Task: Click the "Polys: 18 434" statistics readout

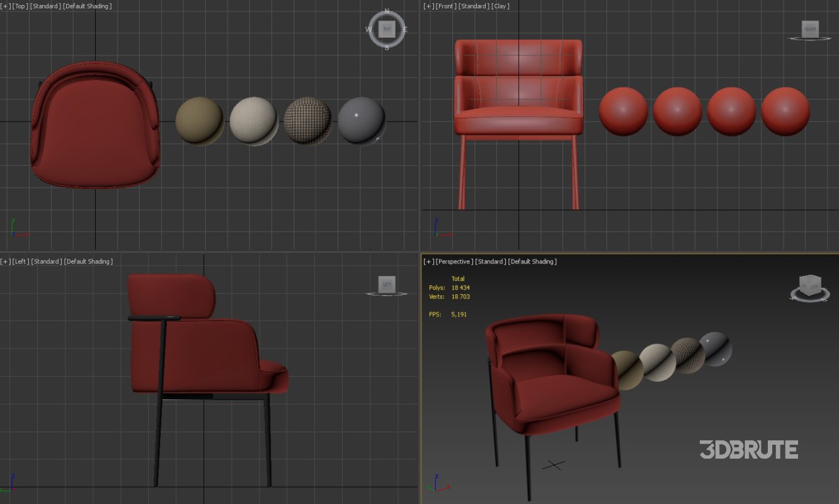Action: pyautogui.click(x=448, y=287)
